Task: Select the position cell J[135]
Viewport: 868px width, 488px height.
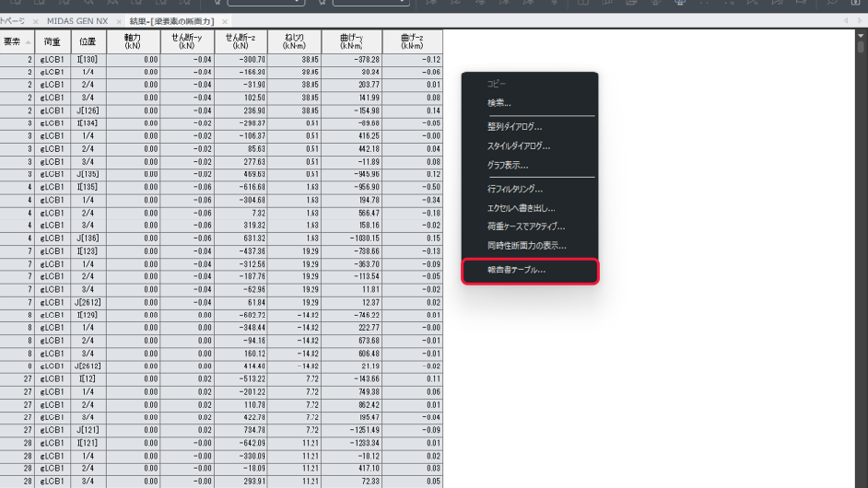Action: (x=88, y=174)
